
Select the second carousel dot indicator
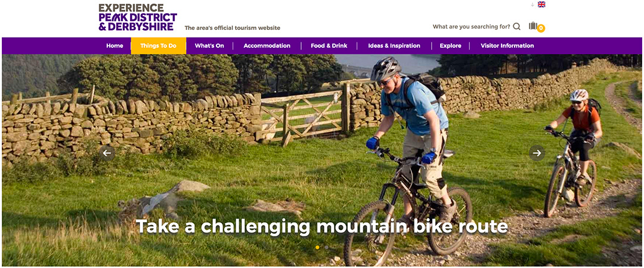tap(327, 248)
